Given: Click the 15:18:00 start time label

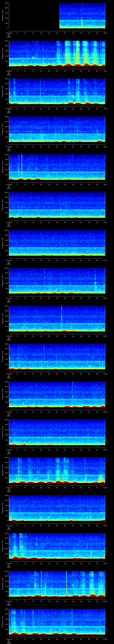Looking at the screenshot, I should [x=9, y=563].
